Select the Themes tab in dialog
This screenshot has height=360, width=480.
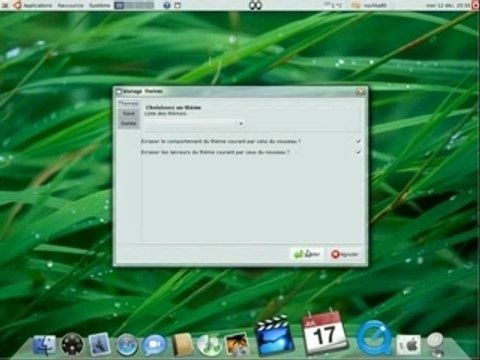(x=128, y=104)
